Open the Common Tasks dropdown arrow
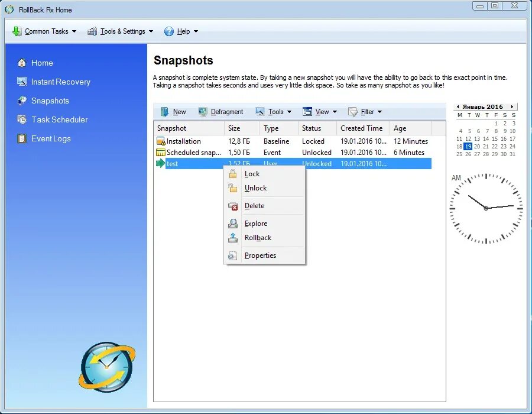This screenshot has height=414, width=532. tap(74, 31)
